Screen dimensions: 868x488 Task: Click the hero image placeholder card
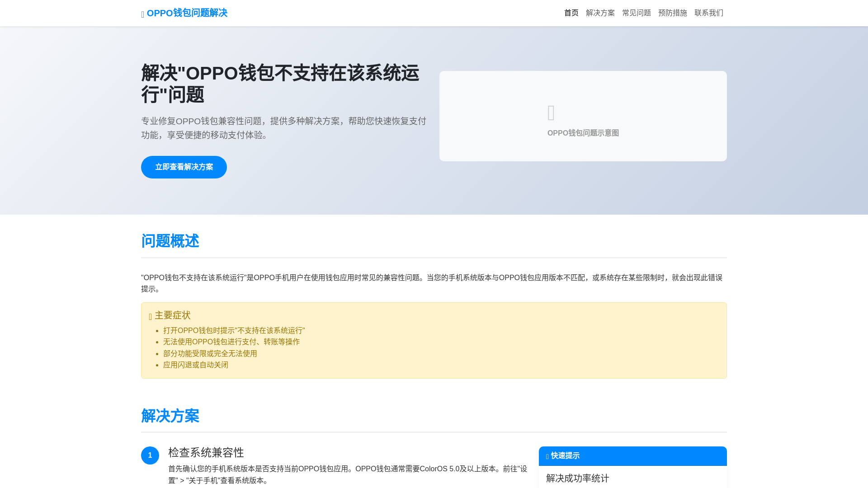point(583,116)
